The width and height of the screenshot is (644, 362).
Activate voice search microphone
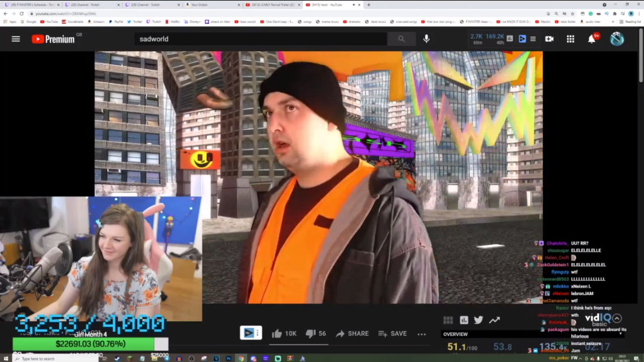pos(426,39)
